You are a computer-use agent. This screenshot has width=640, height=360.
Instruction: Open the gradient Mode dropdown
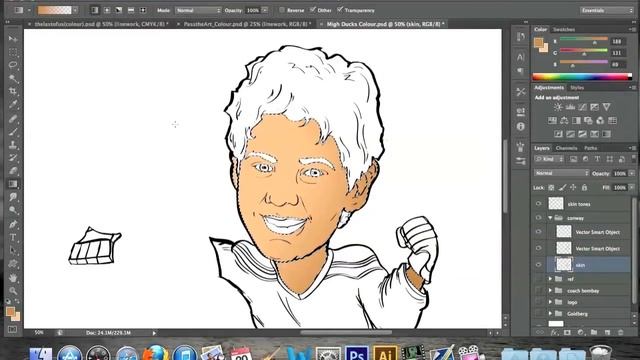coord(198,10)
